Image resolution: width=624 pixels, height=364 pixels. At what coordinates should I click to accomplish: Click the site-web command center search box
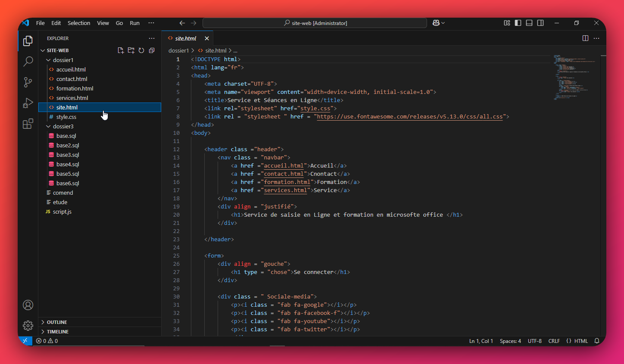point(315,23)
